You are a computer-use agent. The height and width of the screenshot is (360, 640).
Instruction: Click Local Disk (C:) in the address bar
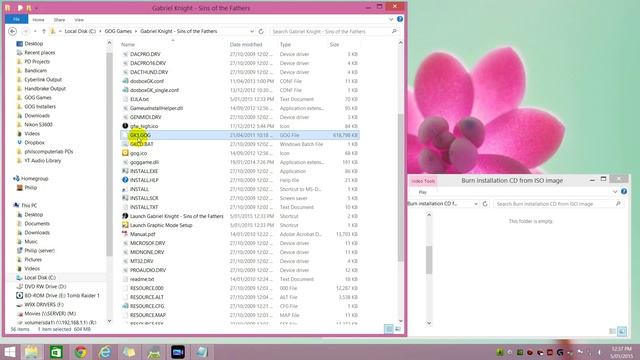(80, 31)
